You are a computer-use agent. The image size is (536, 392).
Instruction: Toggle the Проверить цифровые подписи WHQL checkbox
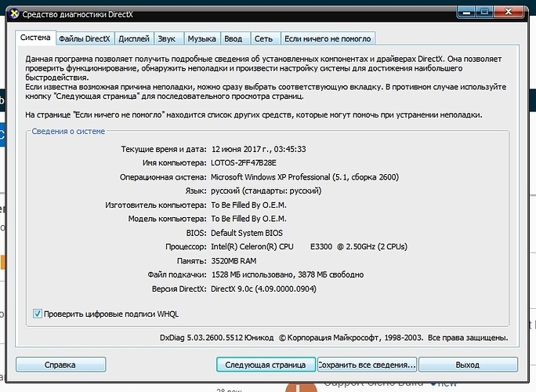38,314
